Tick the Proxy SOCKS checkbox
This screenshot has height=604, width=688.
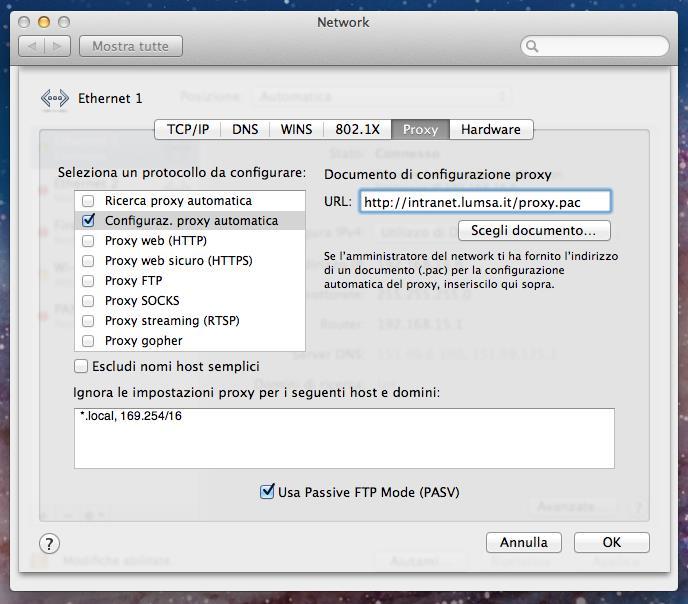88,301
